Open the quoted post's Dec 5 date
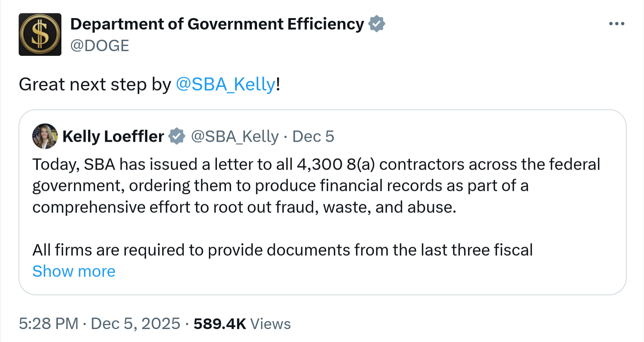644x342 pixels. [x=313, y=137]
